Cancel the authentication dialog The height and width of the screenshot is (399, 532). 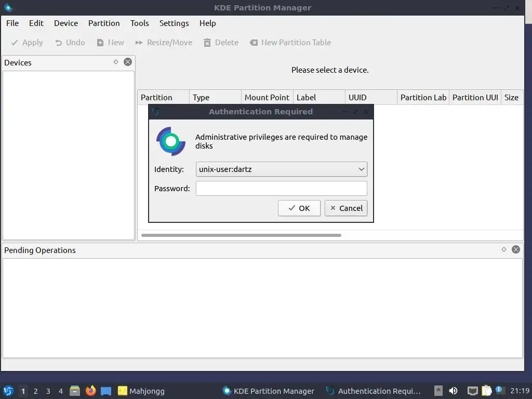click(345, 208)
